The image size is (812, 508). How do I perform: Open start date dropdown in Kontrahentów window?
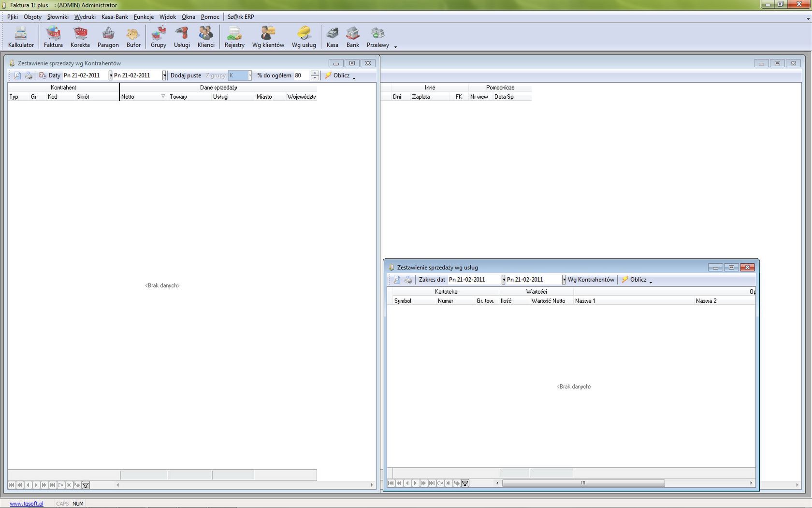click(110, 75)
